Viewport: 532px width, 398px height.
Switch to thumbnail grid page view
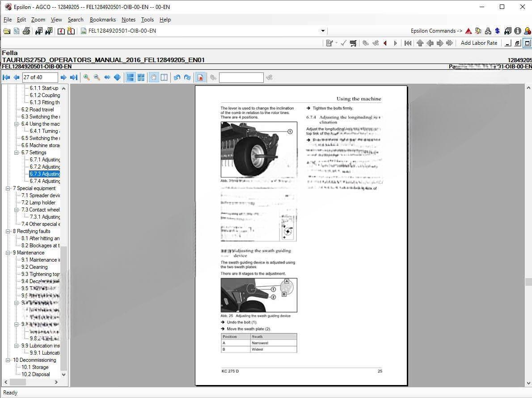click(141, 77)
